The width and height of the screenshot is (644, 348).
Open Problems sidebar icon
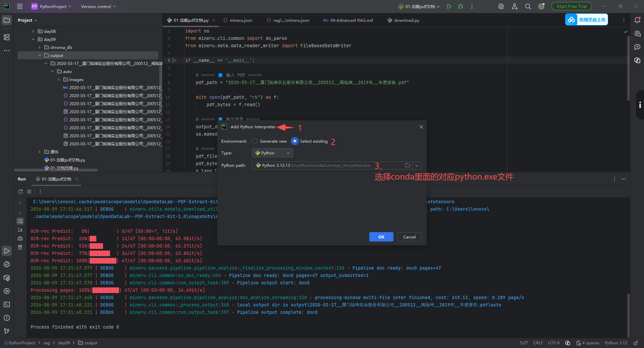[7, 318]
